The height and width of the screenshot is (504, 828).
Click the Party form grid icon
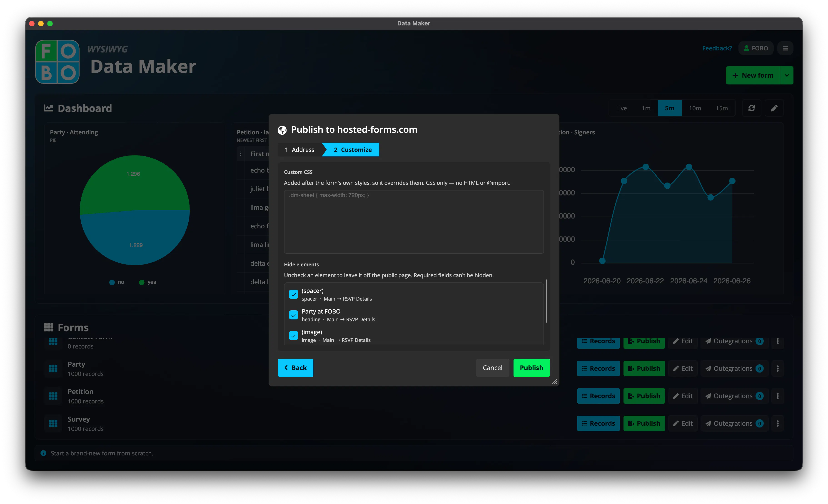(x=53, y=369)
